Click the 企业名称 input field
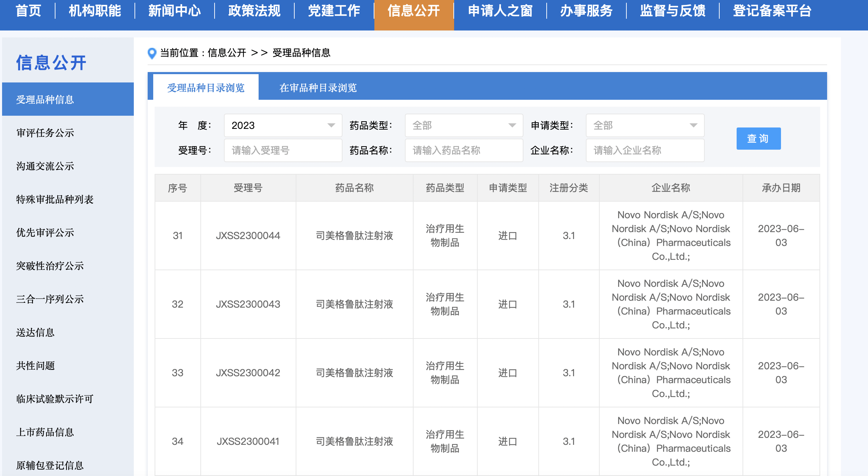The width and height of the screenshot is (868, 476). (645, 150)
